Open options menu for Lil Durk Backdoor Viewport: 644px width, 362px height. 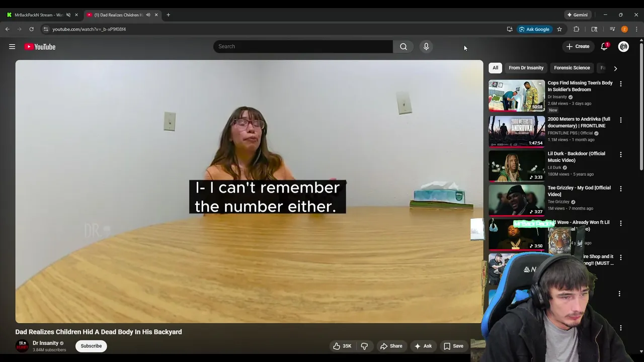click(620, 154)
